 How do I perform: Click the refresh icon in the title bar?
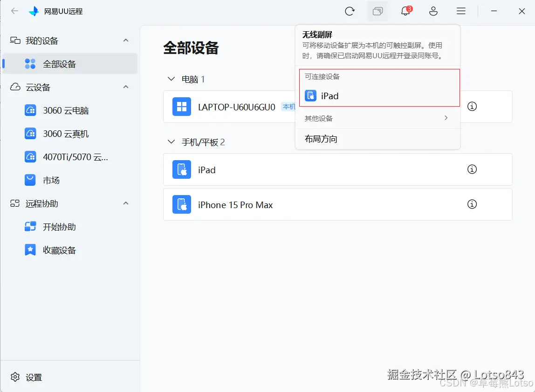(350, 11)
